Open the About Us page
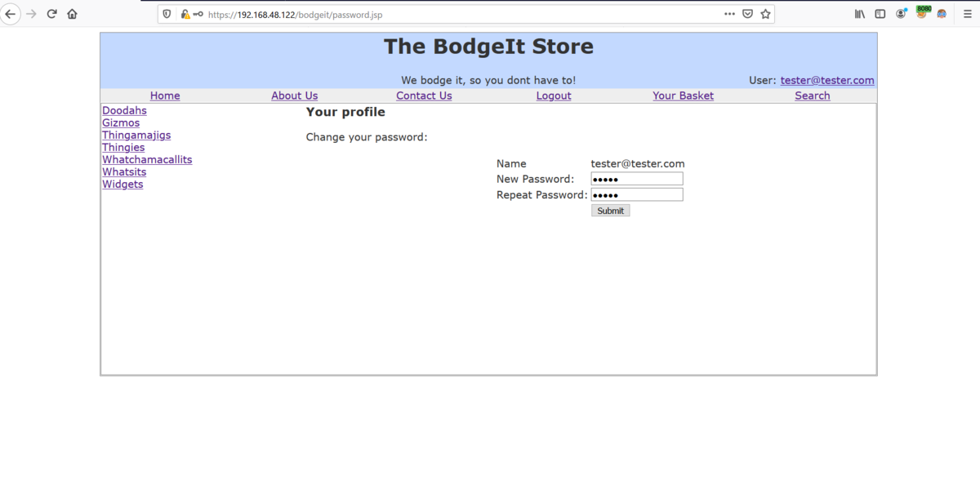 [x=294, y=96]
